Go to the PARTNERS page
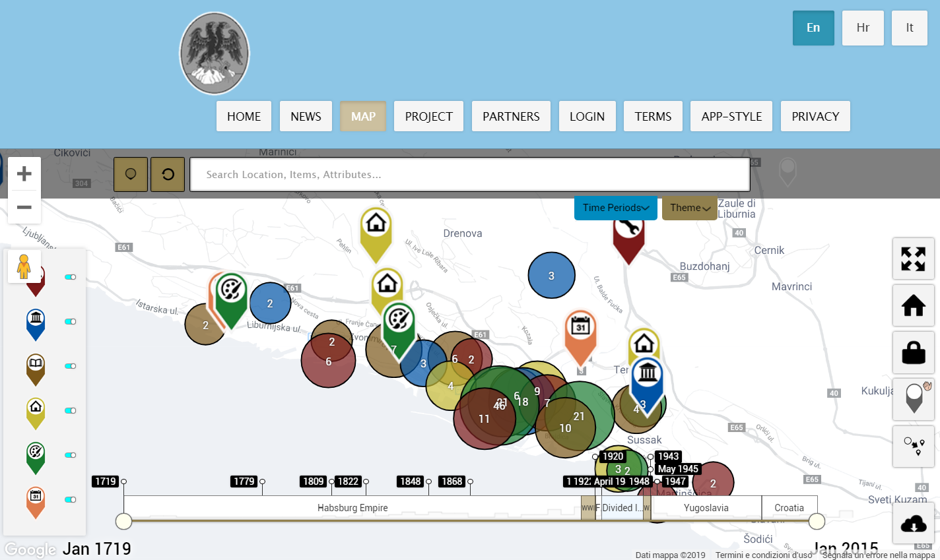The width and height of the screenshot is (940, 560). point(511,116)
